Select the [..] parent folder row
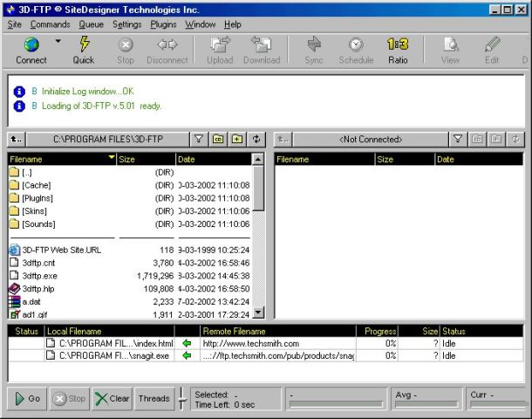Screen dimensions: 532x419 [130, 172]
